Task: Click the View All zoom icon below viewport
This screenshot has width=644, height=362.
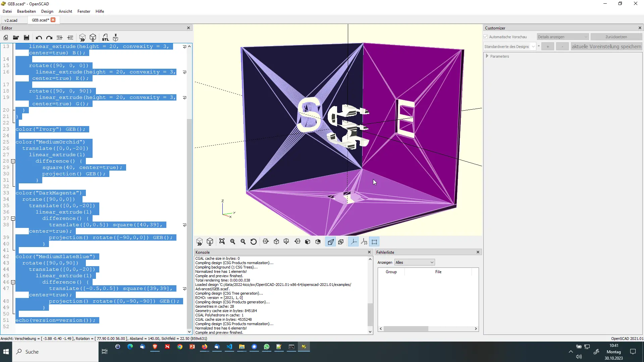Action: coord(222,242)
